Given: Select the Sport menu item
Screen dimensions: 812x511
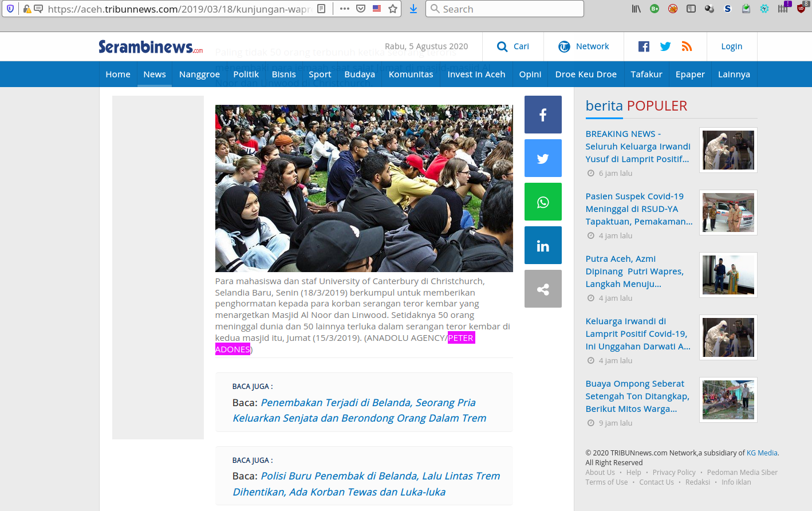Looking at the screenshot, I should coord(320,74).
